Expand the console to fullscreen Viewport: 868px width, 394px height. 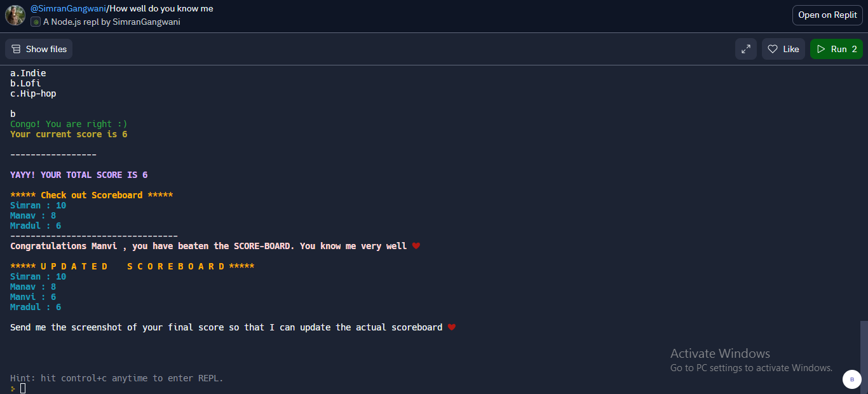746,49
